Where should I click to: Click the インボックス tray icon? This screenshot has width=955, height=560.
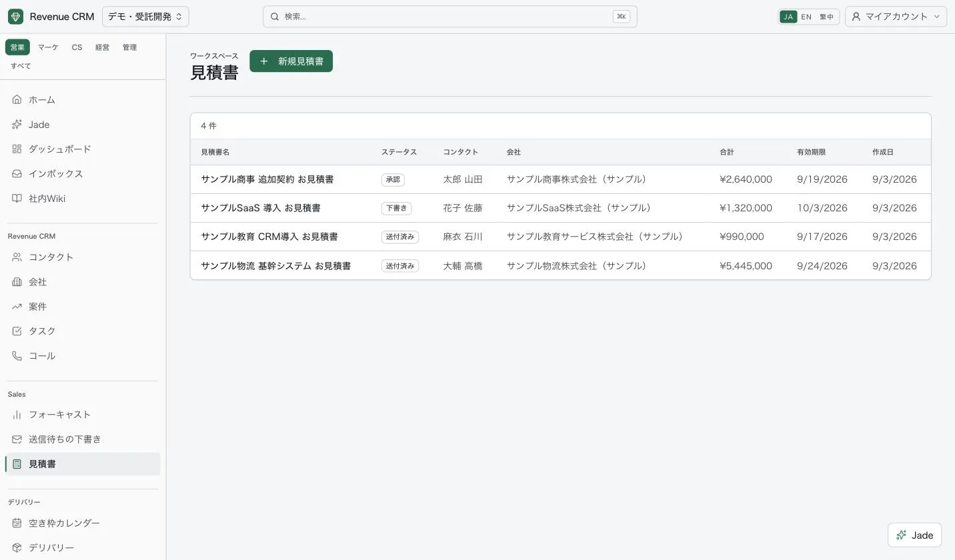(17, 174)
